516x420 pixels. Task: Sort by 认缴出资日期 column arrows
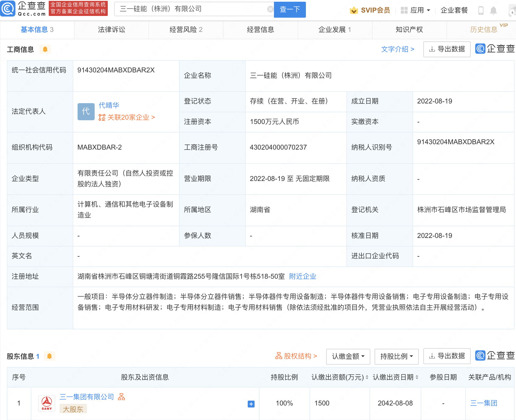417,377
